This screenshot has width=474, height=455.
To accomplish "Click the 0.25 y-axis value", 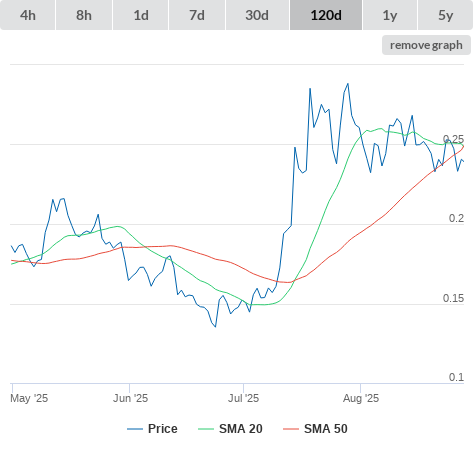I will pyautogui.click(x=453, y=139).
